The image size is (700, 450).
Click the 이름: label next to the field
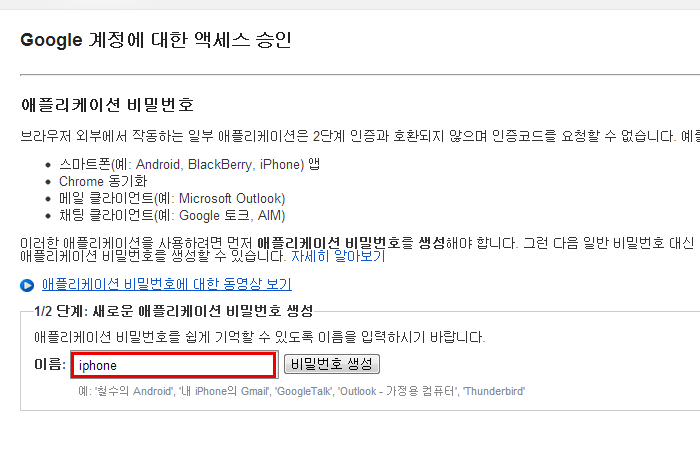50,364
